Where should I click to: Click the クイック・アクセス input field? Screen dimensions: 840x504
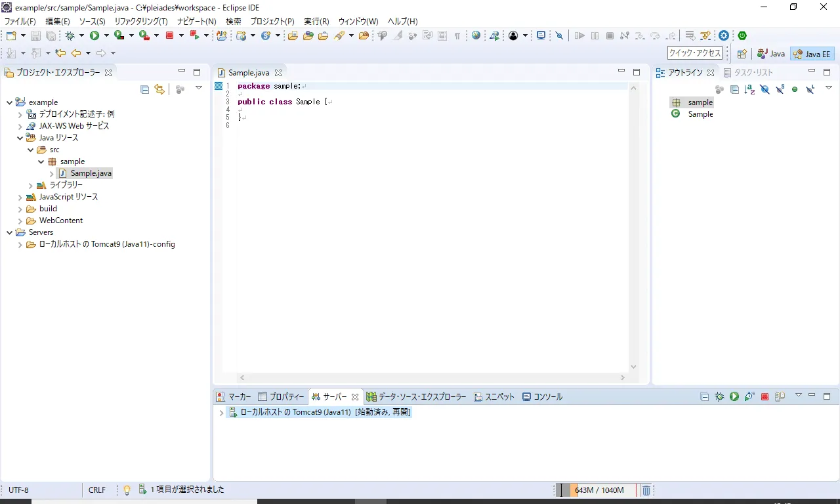695,54
